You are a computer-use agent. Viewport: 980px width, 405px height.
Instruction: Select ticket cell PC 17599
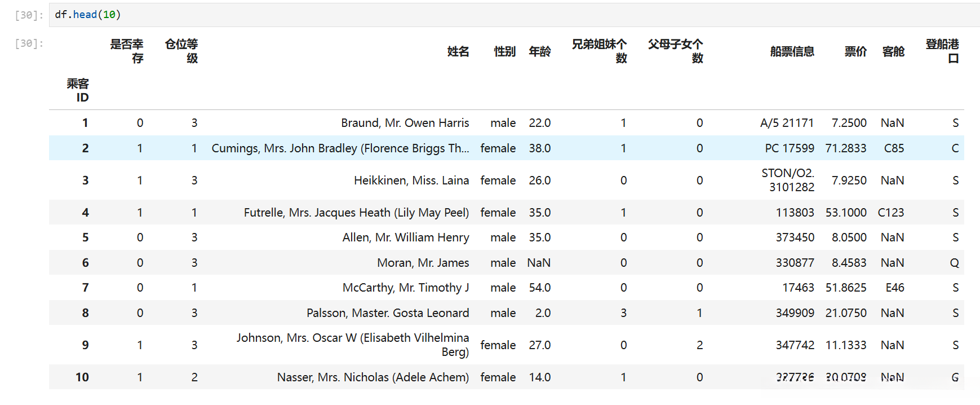(x=789, y=148)
